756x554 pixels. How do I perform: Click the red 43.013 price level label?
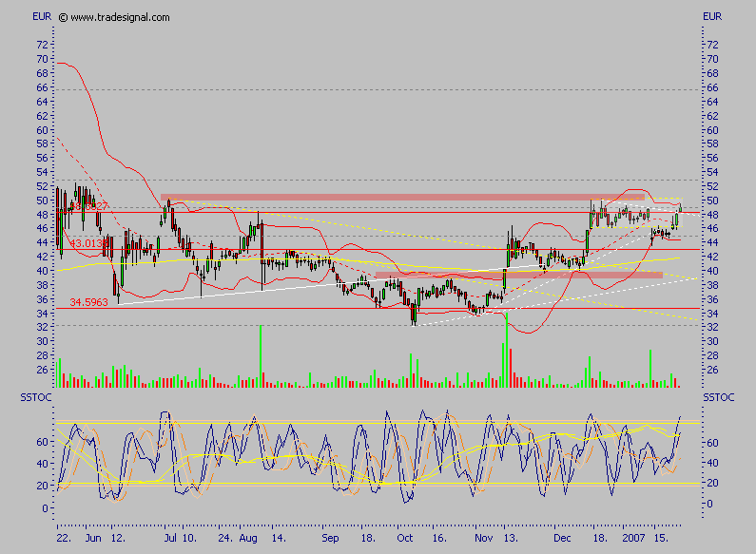click(87, 244)
